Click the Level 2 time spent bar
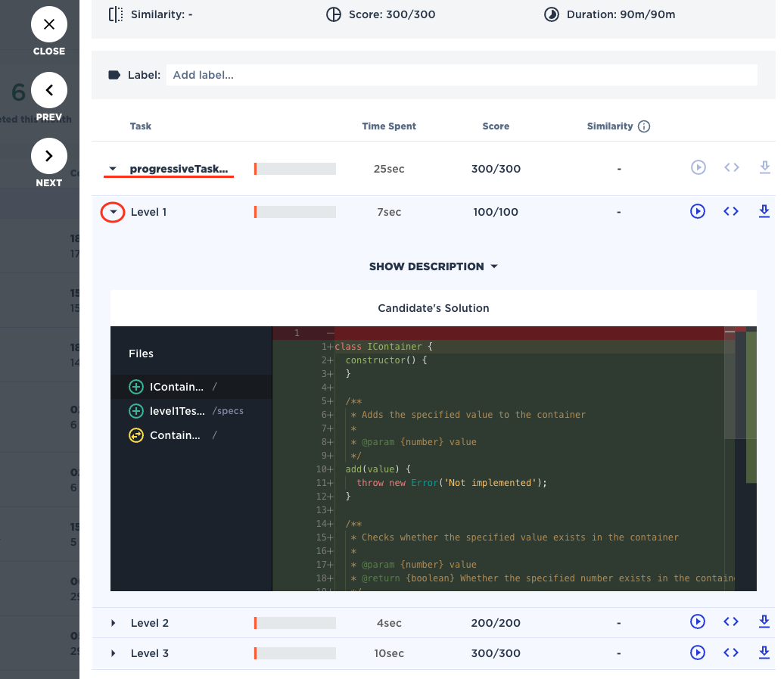The width and height of the screenshot is (784, 679). pos(295,623)
